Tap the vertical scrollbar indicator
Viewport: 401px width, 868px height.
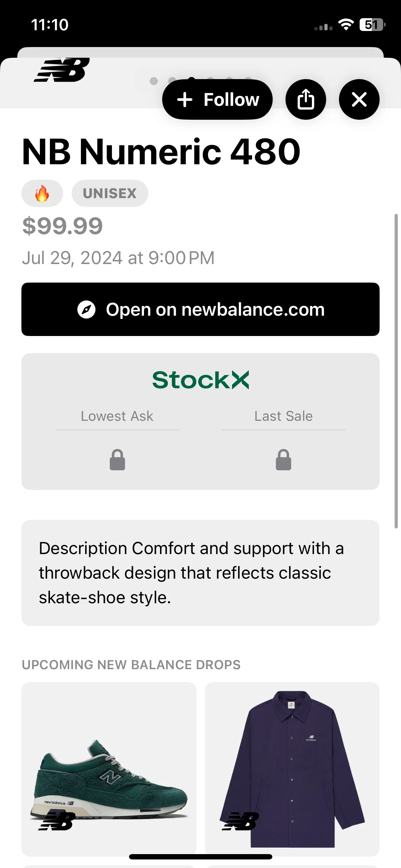(x=396, y=371)
